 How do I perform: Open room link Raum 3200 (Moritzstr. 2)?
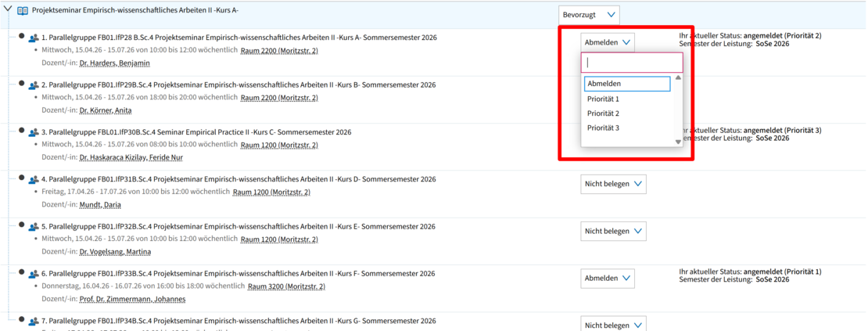[282, 286]
